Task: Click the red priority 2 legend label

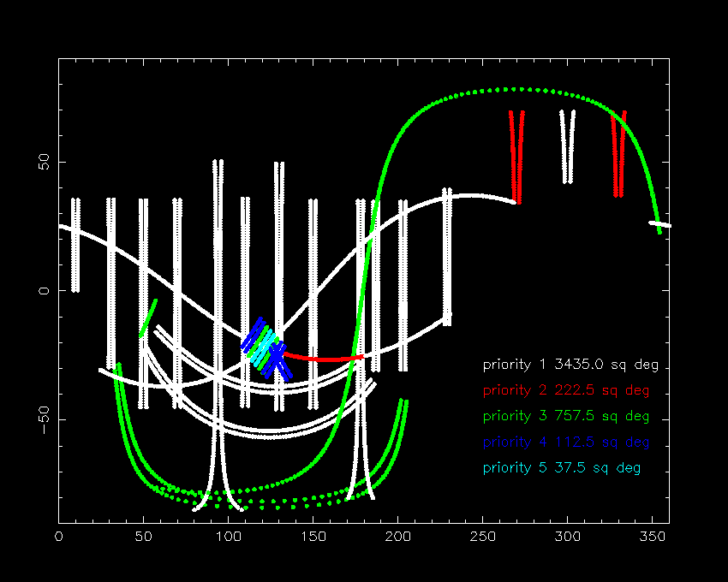Action: 566,391
